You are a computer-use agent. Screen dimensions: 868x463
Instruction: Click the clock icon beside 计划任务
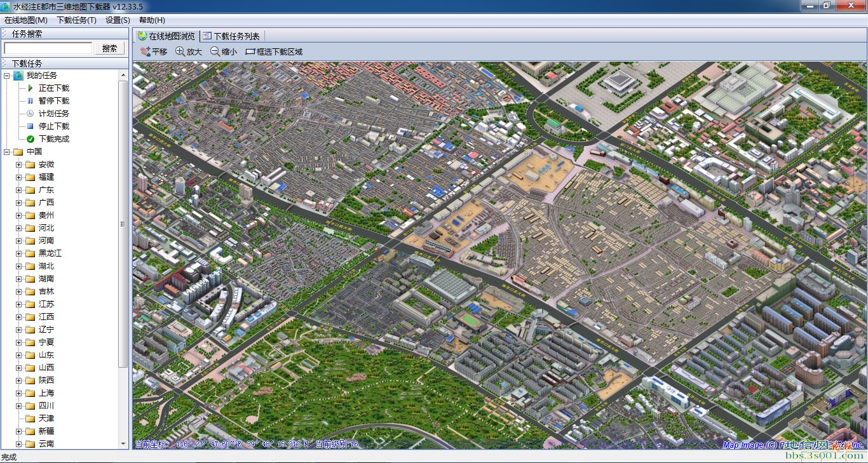click(x=31, y=114)
